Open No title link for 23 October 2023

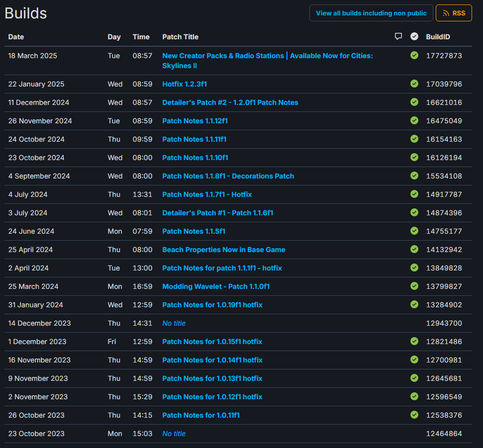[x=174, y=434]
